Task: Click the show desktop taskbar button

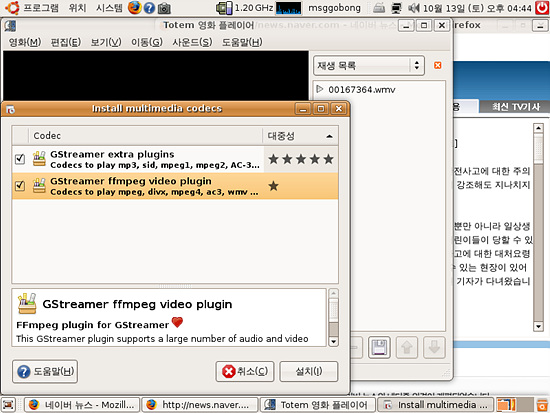Action: pos(8,405)
